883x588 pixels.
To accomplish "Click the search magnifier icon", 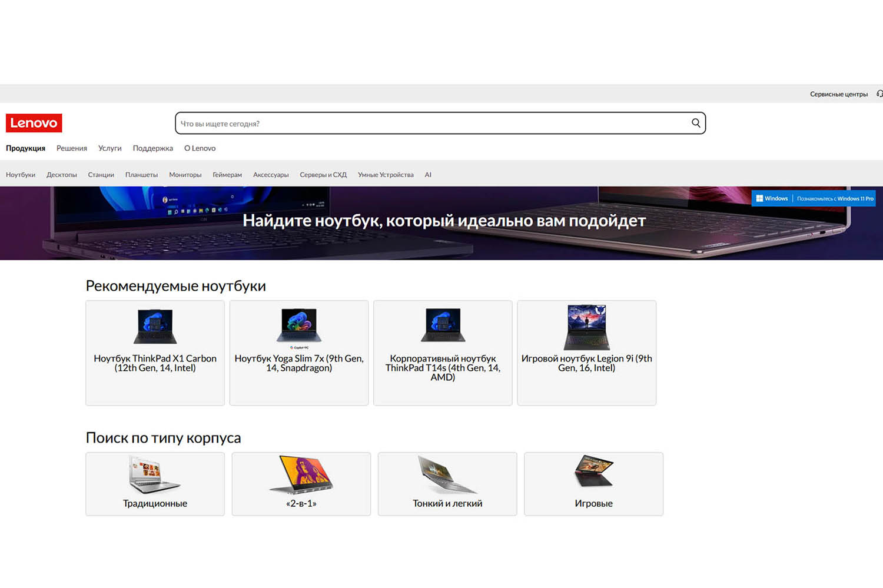I will pyautogui.click(x=695, y=123).
